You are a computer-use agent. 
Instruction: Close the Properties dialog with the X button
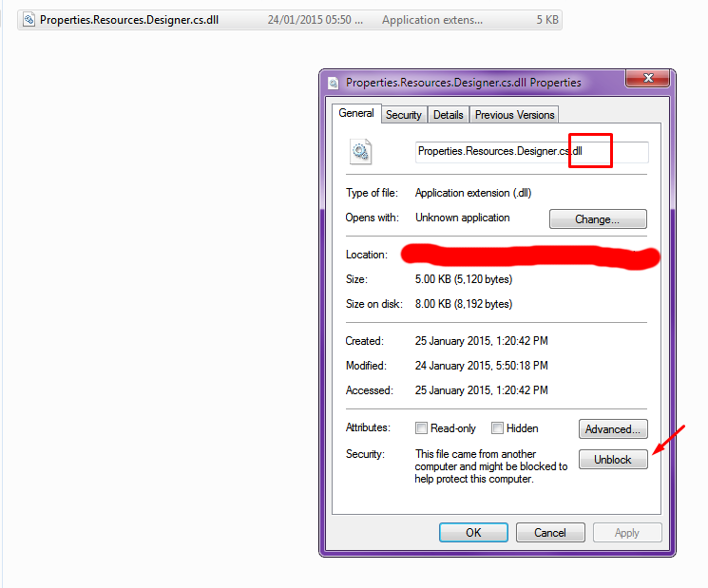pos(648,78)
